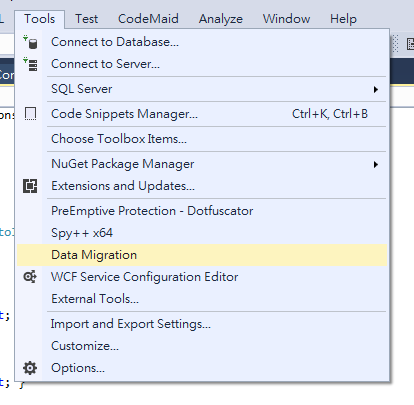Open the CodeMaid menu
The width and height of the screenshot is (414, 405).
coord(148,19)
